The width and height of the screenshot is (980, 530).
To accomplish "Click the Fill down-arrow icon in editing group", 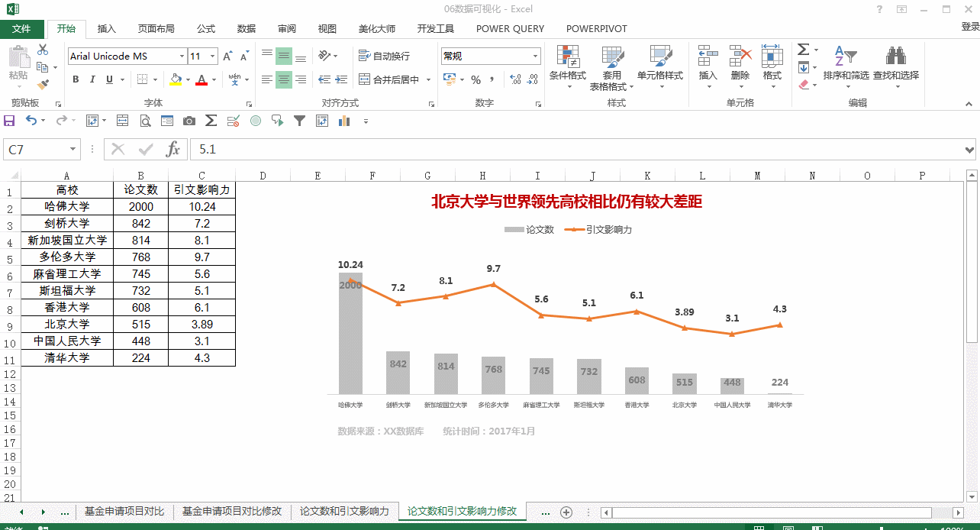I will [803, 67].
